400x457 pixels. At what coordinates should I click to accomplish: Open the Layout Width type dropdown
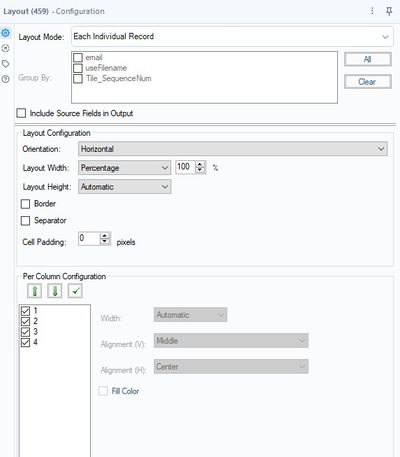point(125,168)
